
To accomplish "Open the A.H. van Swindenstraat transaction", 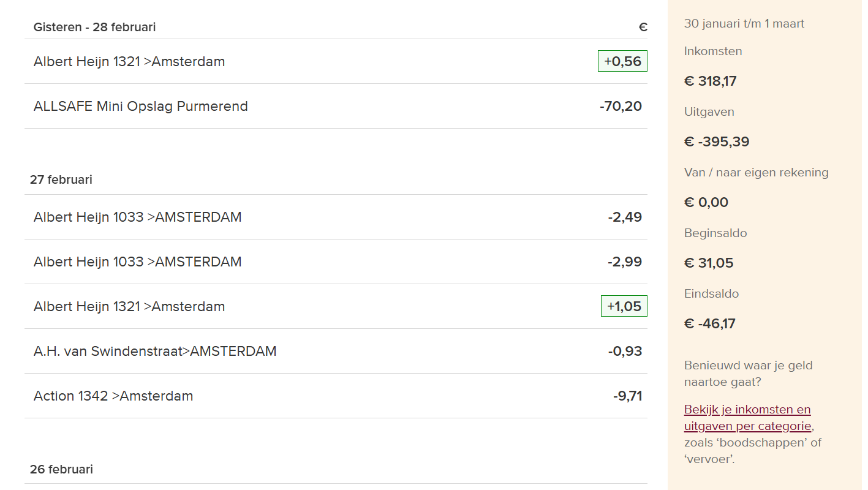I will [155, 352].
